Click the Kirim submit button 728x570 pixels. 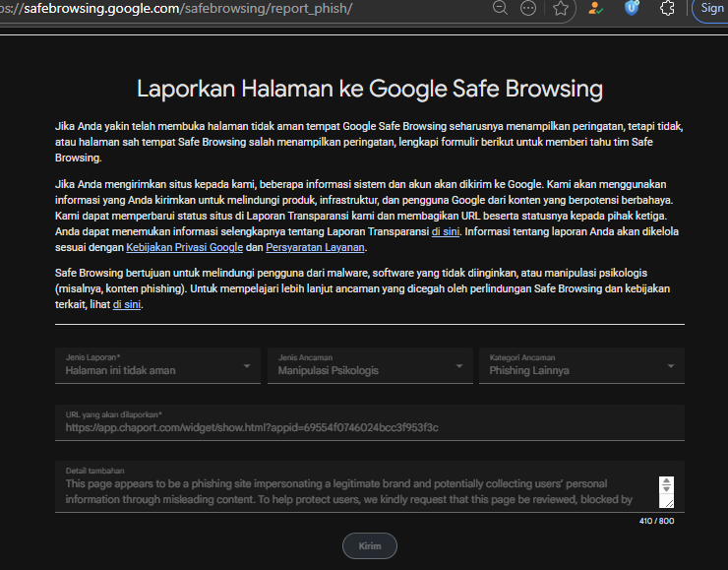370,545
